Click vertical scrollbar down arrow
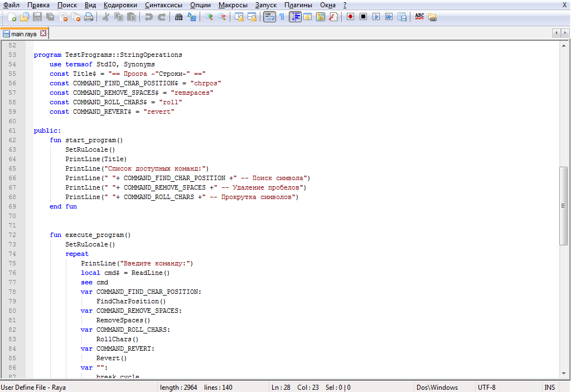Image resolution: width=571 pixels, height=392 pixels. 564,374
